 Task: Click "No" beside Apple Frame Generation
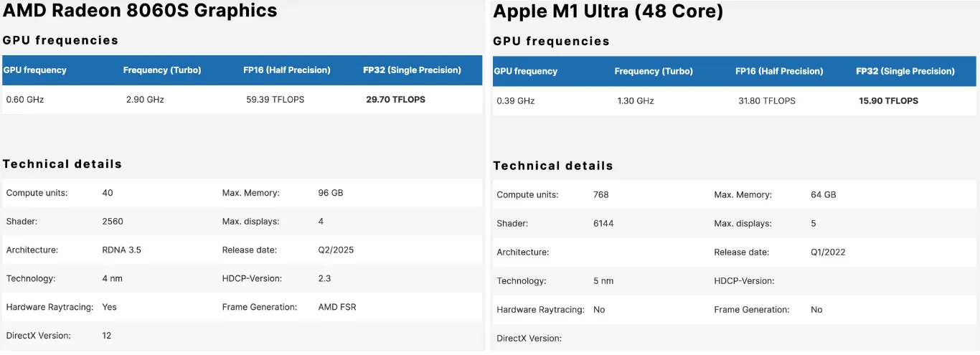pos(816,310)
